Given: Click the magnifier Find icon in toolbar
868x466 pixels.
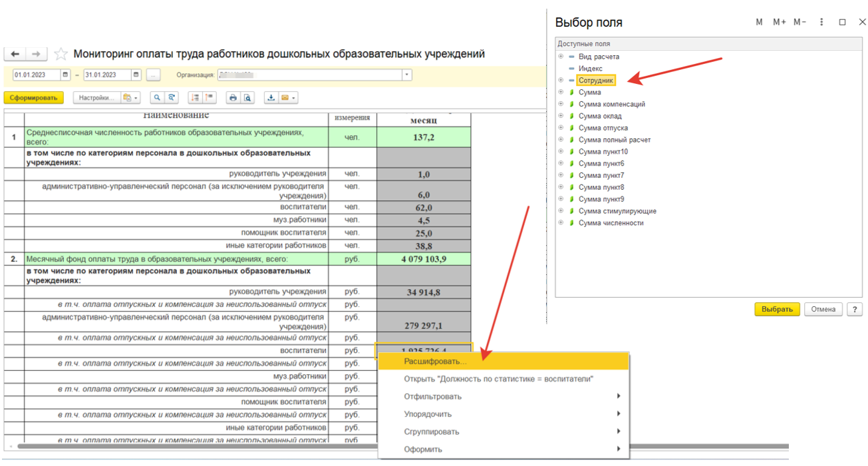Looking at the screenshot, I should point(157,98).
